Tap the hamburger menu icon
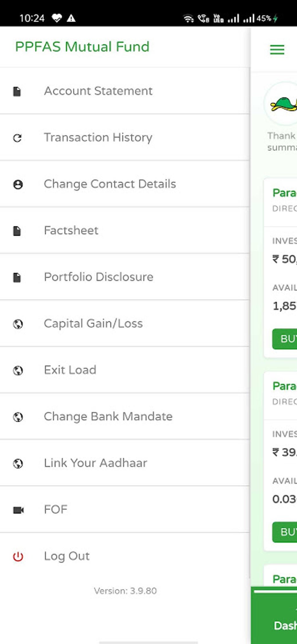The height and width of the screenshot is (644, 297). (x=277, y=50)
